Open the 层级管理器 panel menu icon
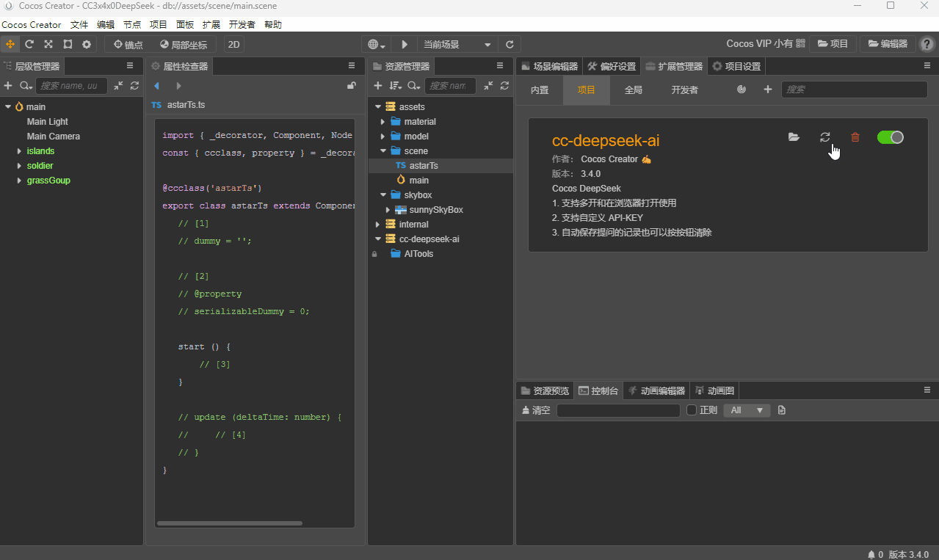The width and height of the screenshot is (939, 560). click(x=130, y=66)
